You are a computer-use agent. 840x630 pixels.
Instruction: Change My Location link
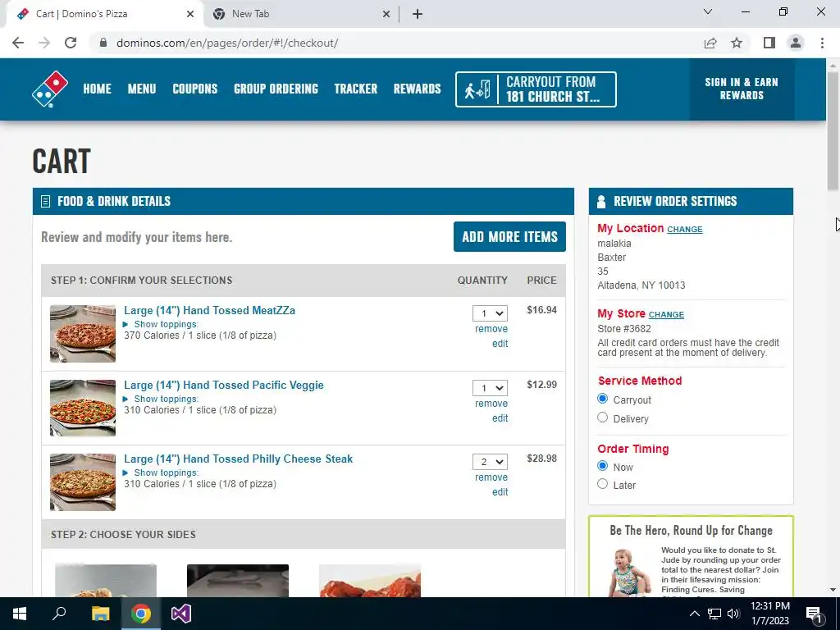[x=685, y=230]
